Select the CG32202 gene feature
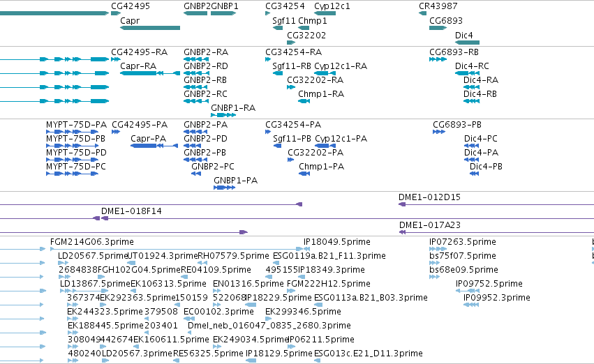 pyautogui.click(x=291, y=43)
